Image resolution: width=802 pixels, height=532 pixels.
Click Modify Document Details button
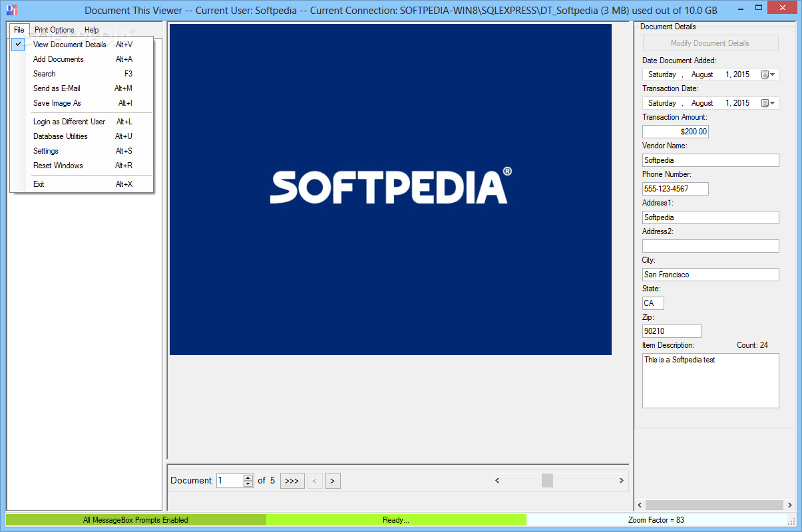[710, 43]
